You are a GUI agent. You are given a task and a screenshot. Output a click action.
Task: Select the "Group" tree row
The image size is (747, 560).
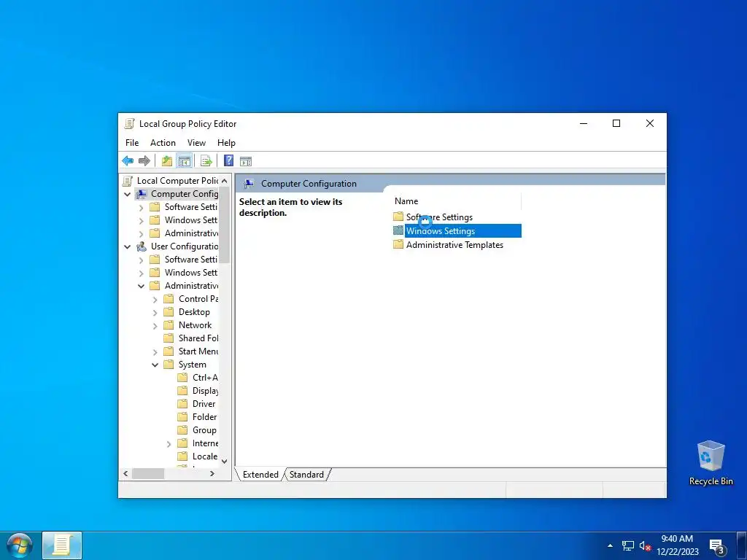tap(197, 430)
